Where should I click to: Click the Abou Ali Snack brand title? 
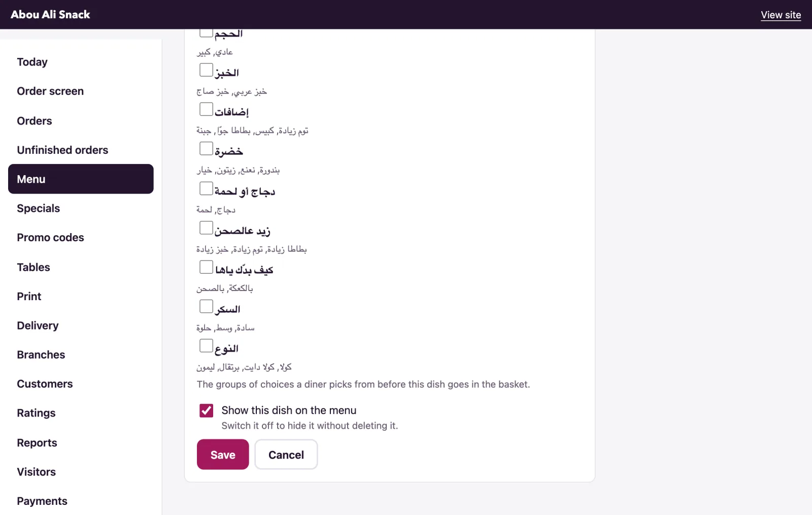pos(50,15)
